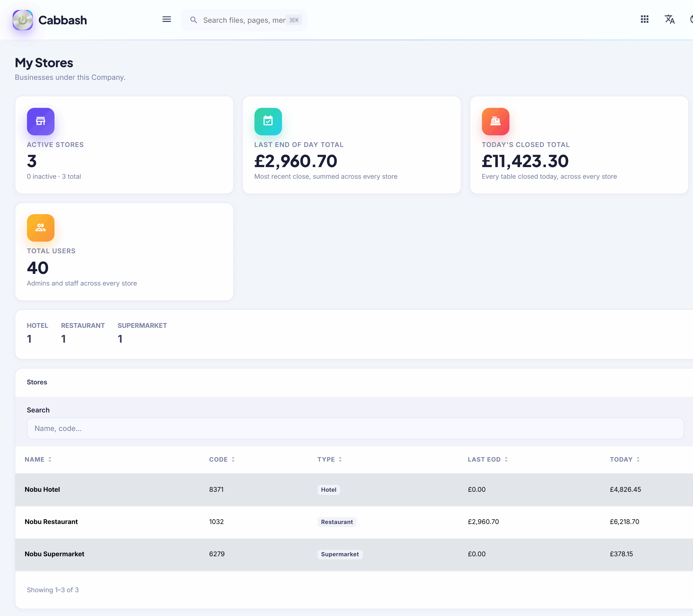Open the Nobu Restaurant store row
The height and width of the screenshot is (616, 693).
[x=354, y=522]
